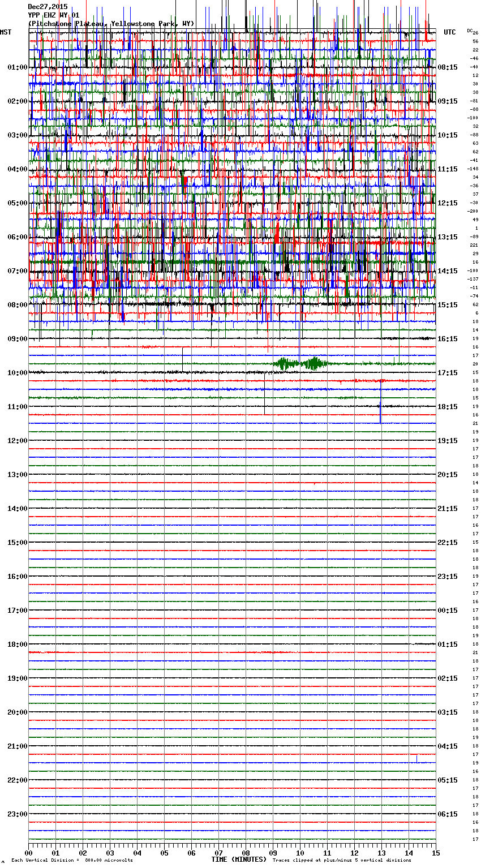Click the 01:00 MST row label
This screenshot has width=481, height=868.
tap(17, 67)
